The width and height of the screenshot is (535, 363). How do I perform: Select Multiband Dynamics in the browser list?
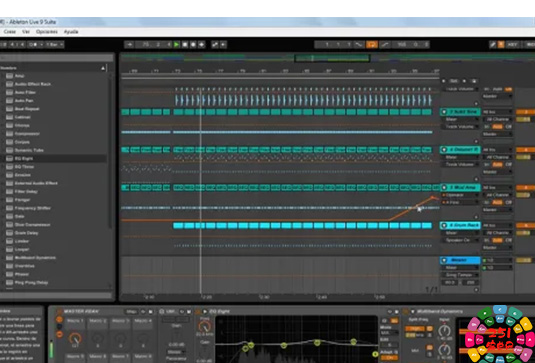(x=35, y=258)
